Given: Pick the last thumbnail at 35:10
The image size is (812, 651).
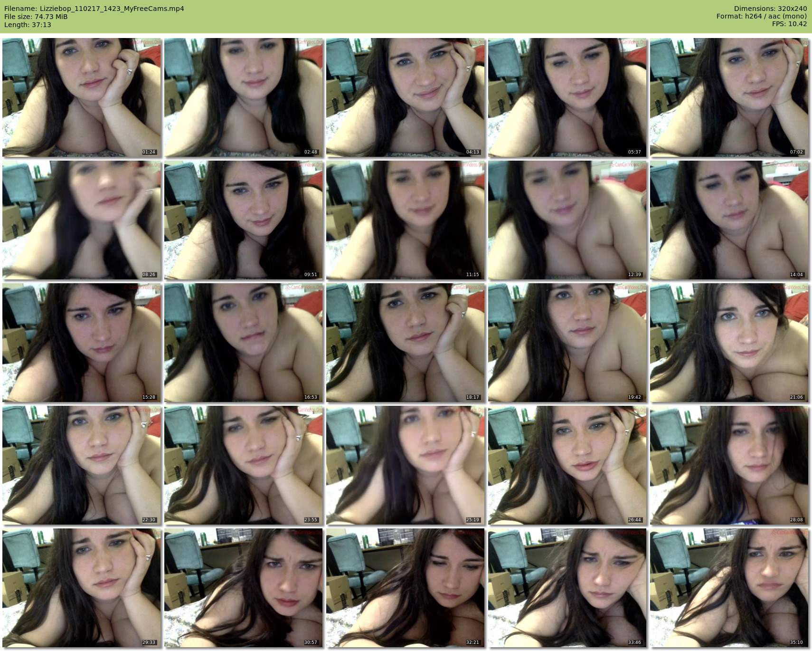Looking at the screenshot, I should tap(729, 588).
